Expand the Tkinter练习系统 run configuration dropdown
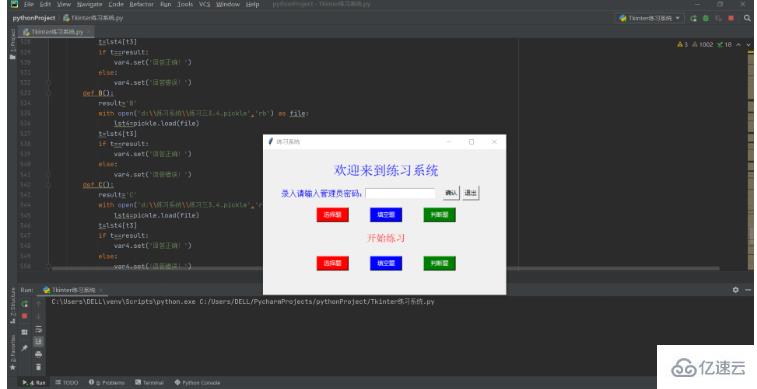 (x=650, y=18)
